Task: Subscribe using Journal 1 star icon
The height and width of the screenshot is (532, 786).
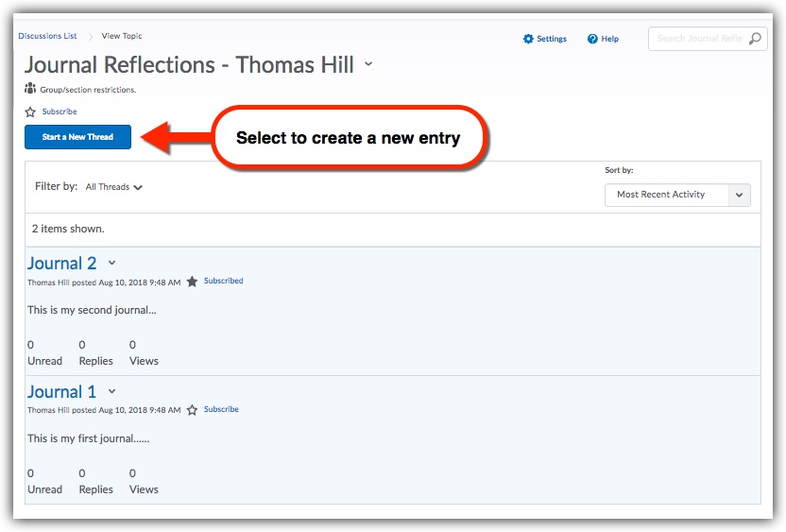Action: tap(193, 410)
